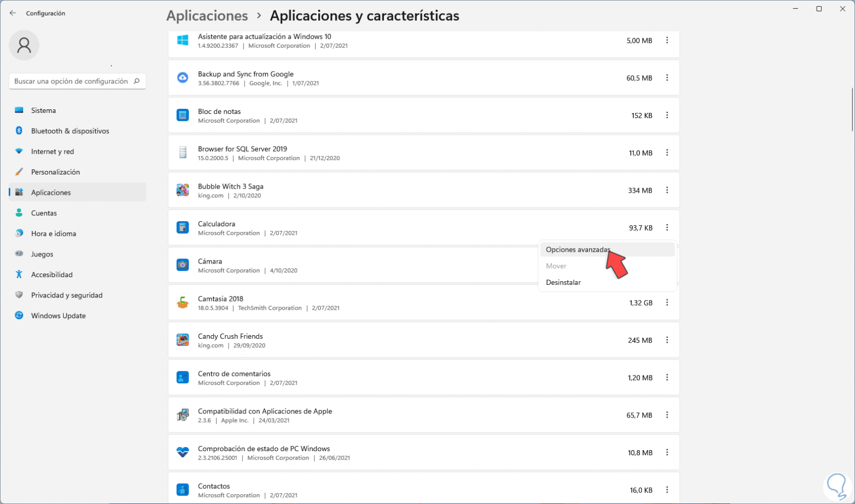Open more options for Calculadora
The image size is (855, 504).
click(667, 228)
